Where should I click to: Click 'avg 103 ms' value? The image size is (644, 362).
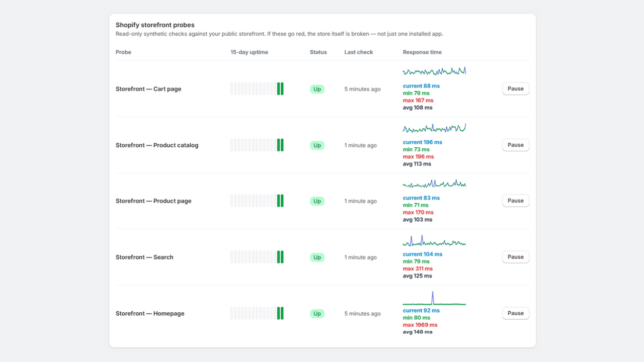(x=418, y=220)
